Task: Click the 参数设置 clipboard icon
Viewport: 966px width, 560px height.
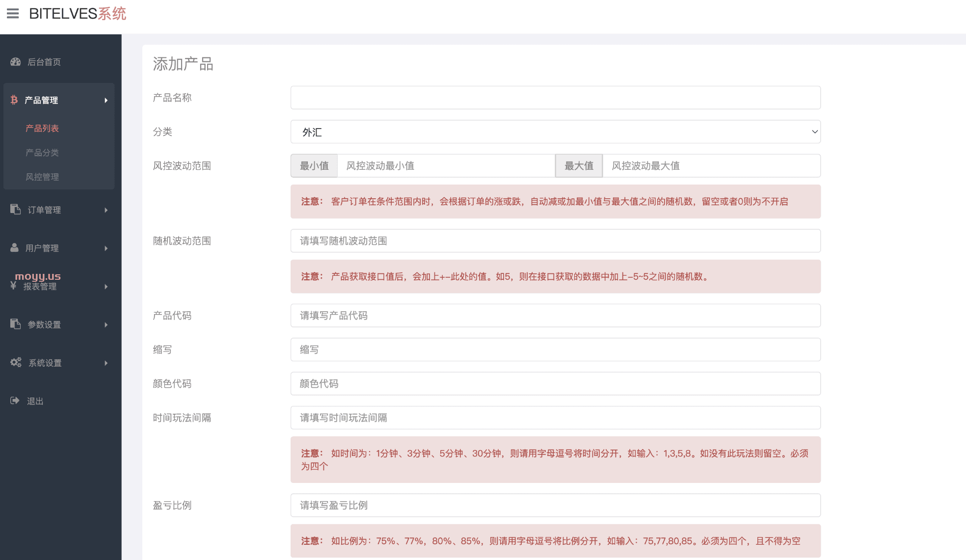Action: click(x=16, y=324)
